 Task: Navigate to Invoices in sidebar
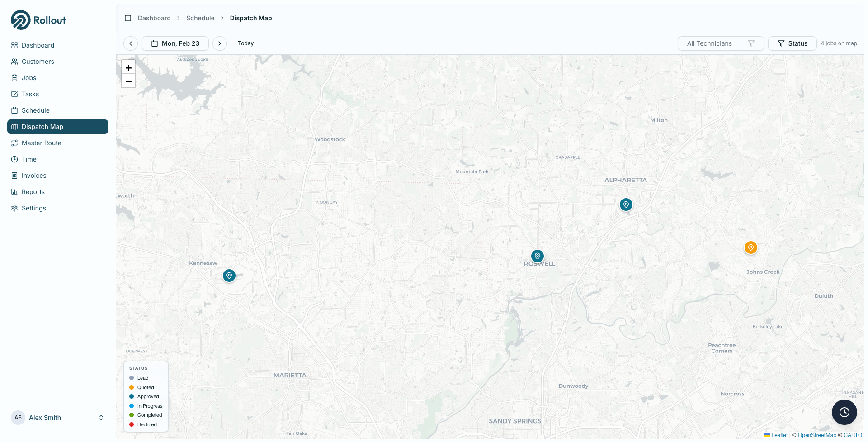pyautogui.click(x=34, y=176)
